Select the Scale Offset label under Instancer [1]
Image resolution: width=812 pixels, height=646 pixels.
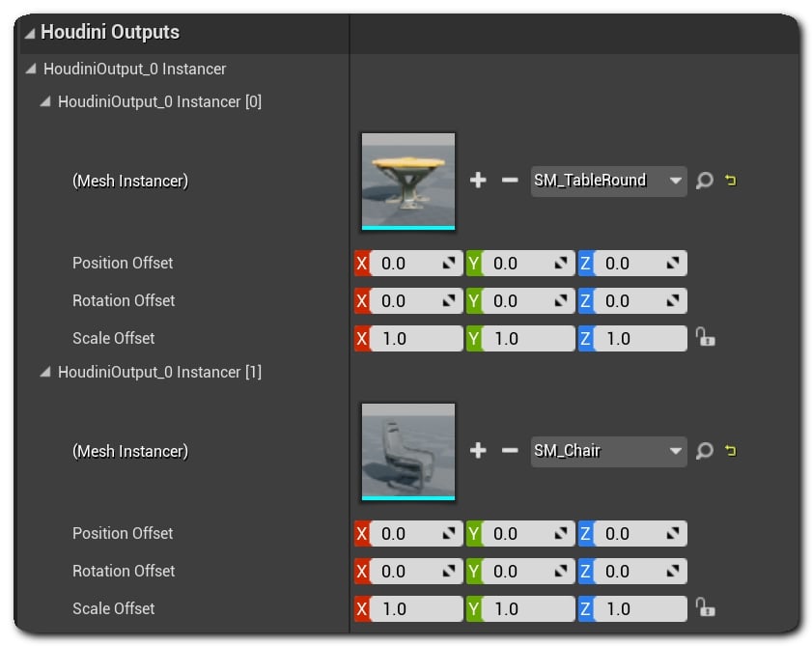click(x=113, y=608)
